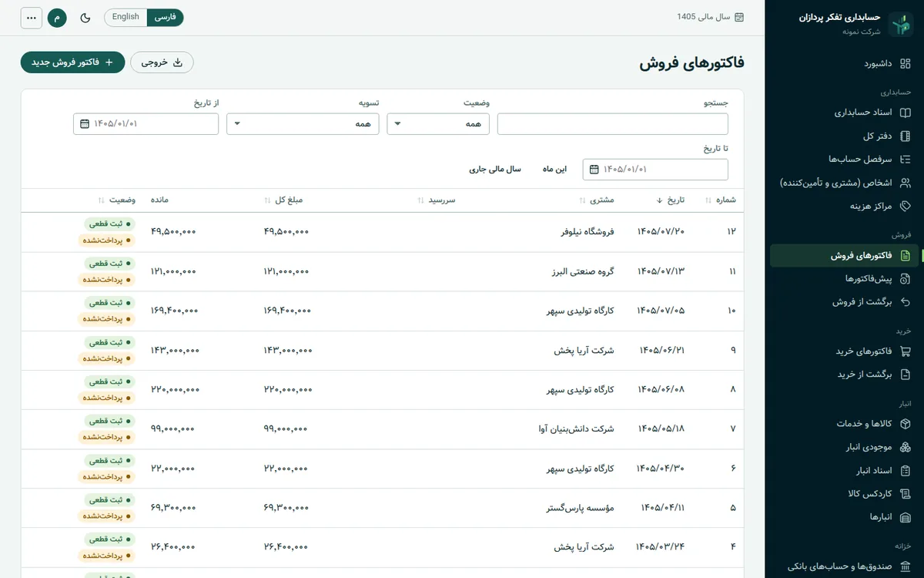Screen dimensions: 924x578
Task: Select customer شرکت دانش‌بنیان آوا
Action: pyautogui.click(x=576, y=428)
